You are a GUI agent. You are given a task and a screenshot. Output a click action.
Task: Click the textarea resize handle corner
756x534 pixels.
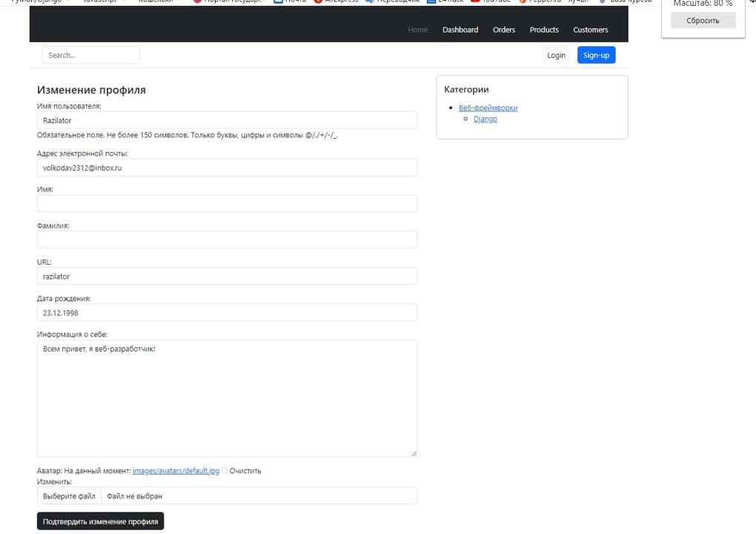point(414,453)
